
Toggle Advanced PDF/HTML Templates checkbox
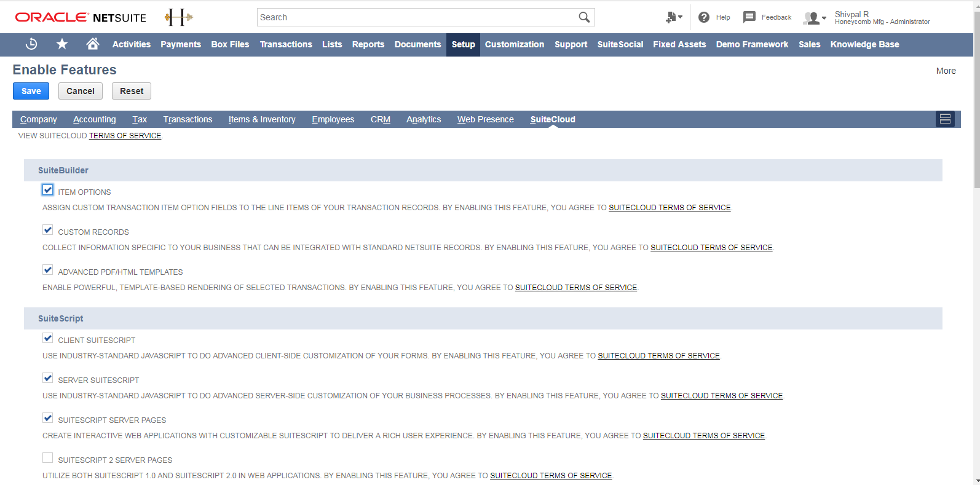48,270
